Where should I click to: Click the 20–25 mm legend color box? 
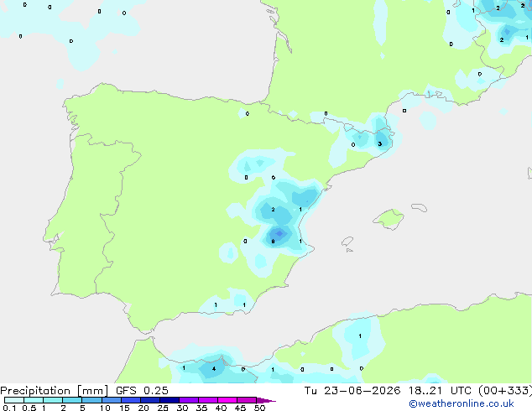pos(150,400)
